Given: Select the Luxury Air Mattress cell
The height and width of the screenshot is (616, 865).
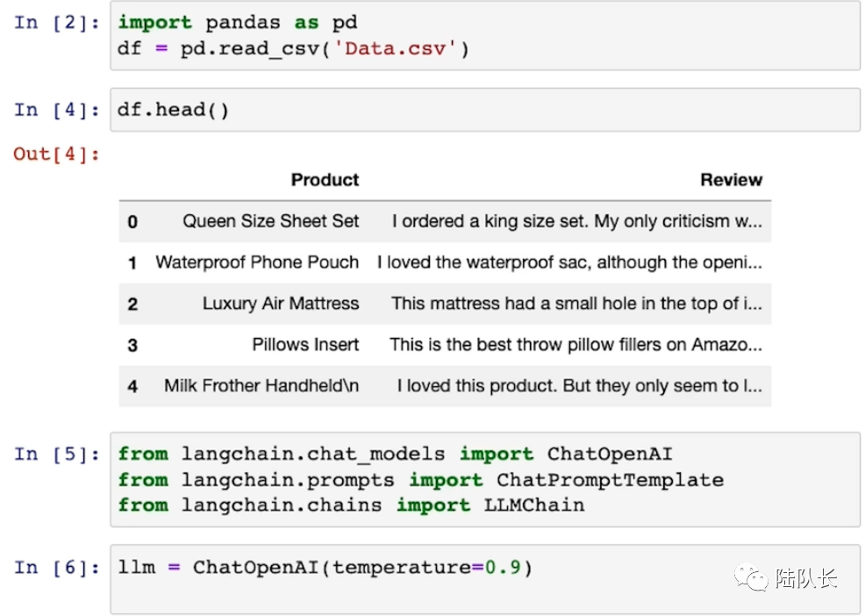Looking at the screenshot, I should [x=281, y=304].
